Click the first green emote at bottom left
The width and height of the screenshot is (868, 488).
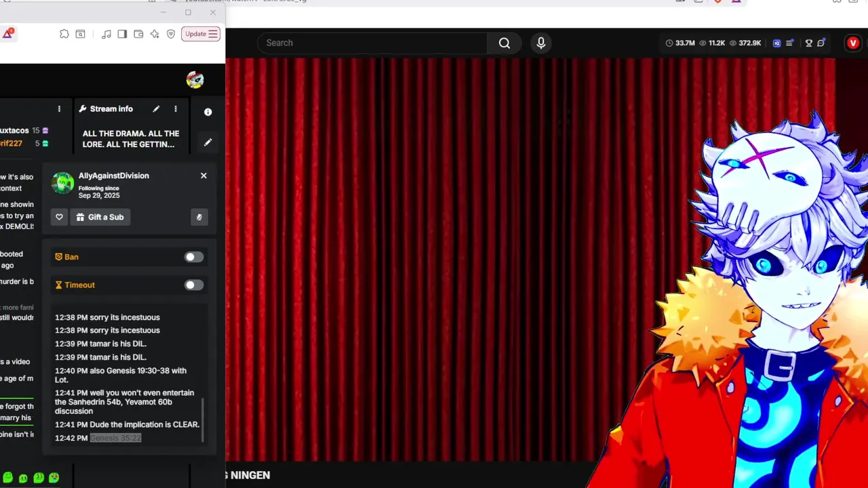coord(8,478)
